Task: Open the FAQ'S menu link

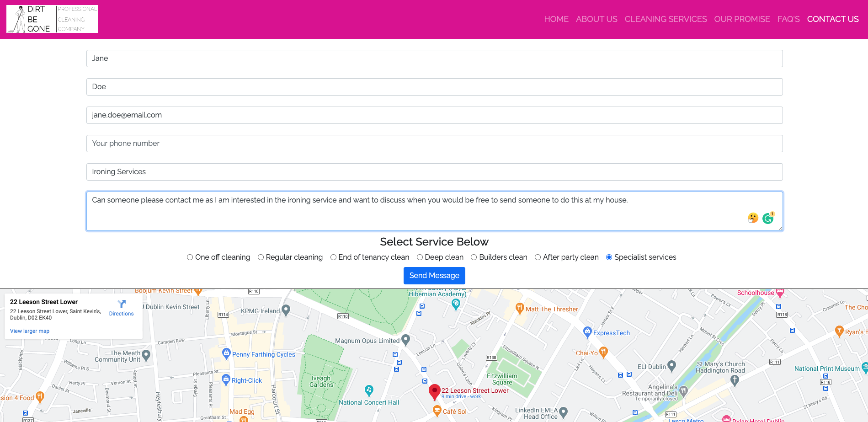Action: point(788,19)
